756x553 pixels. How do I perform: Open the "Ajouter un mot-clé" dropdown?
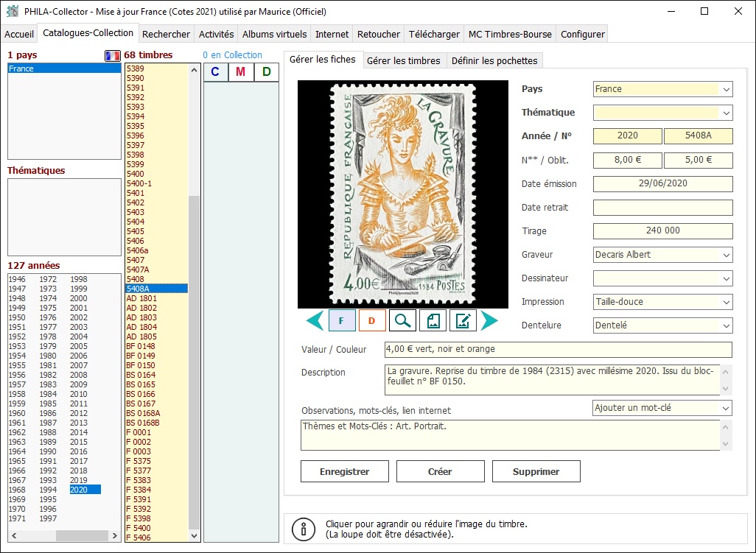coord(726,408)
